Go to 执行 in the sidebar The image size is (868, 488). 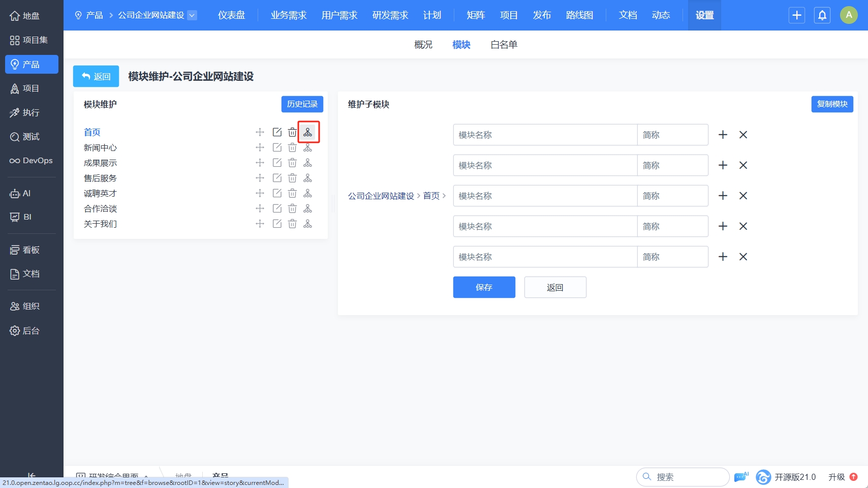(32, 112)
